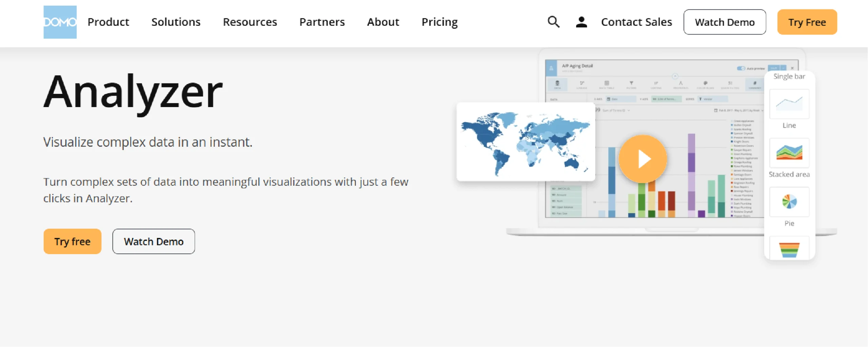
Task: Select the Sorting icon in Analyzer
Action: 656,83
